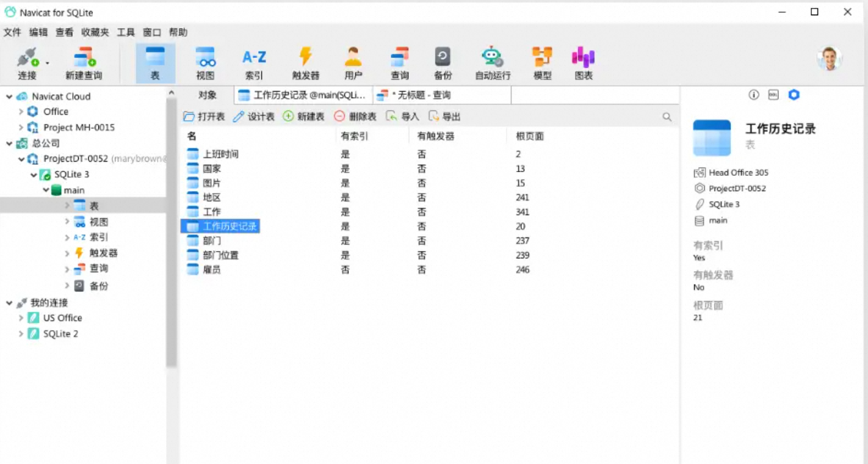This screenshot has height=464, width=868.
Task: Click the 新建查询 new query icon
Action: (84, 63)
